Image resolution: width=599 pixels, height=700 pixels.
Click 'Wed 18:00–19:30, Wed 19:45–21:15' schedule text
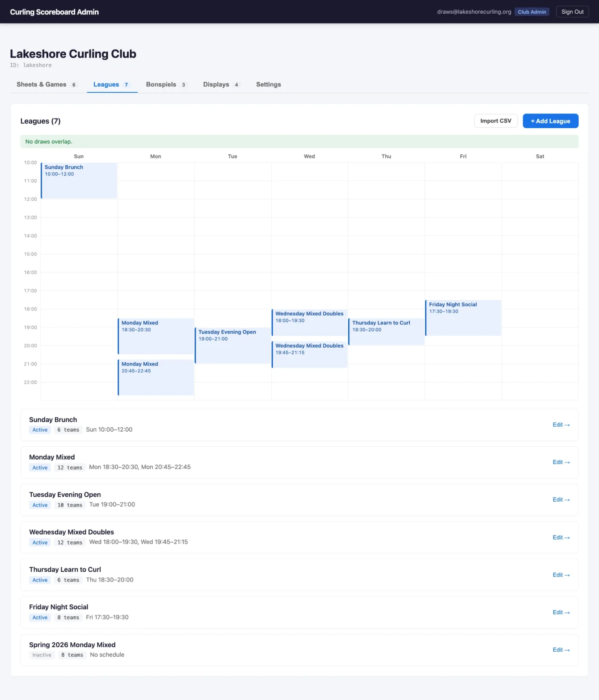tap(139, 542)
